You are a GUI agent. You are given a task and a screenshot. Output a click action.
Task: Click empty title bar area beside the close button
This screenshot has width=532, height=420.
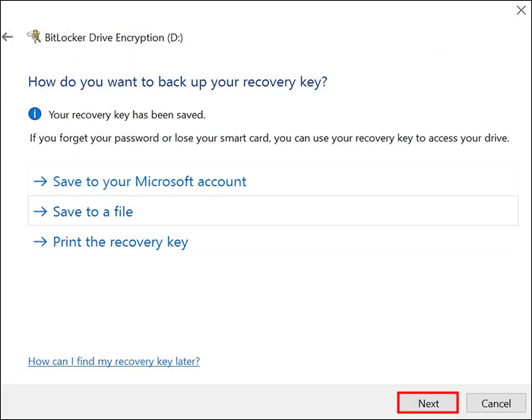(x=304, y=10)
